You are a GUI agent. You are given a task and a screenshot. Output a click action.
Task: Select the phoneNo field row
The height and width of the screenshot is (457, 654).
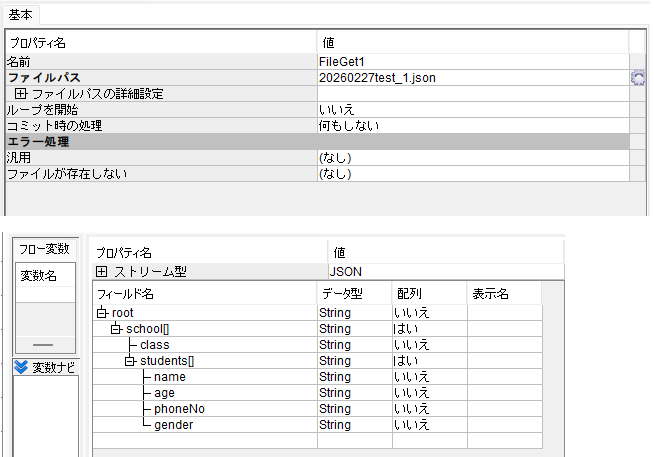(x=179, y=409)
